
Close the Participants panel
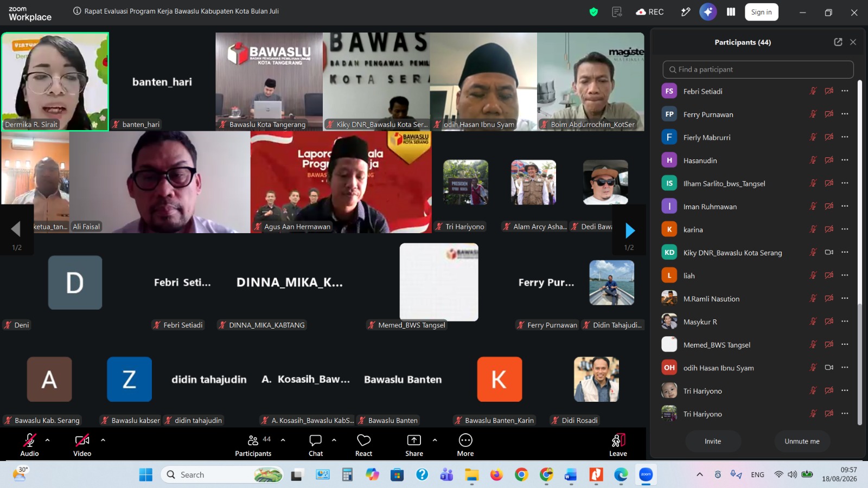tap(853, 42)
